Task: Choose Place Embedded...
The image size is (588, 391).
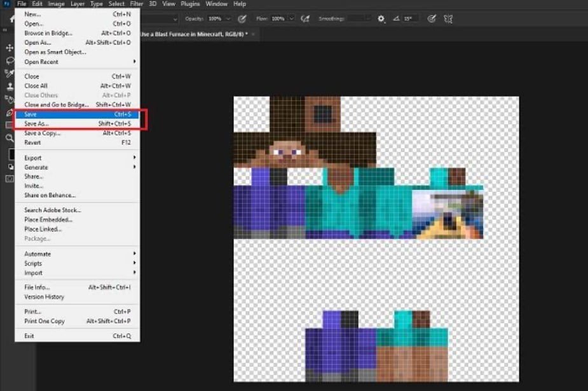Action: tap(78, 220)
